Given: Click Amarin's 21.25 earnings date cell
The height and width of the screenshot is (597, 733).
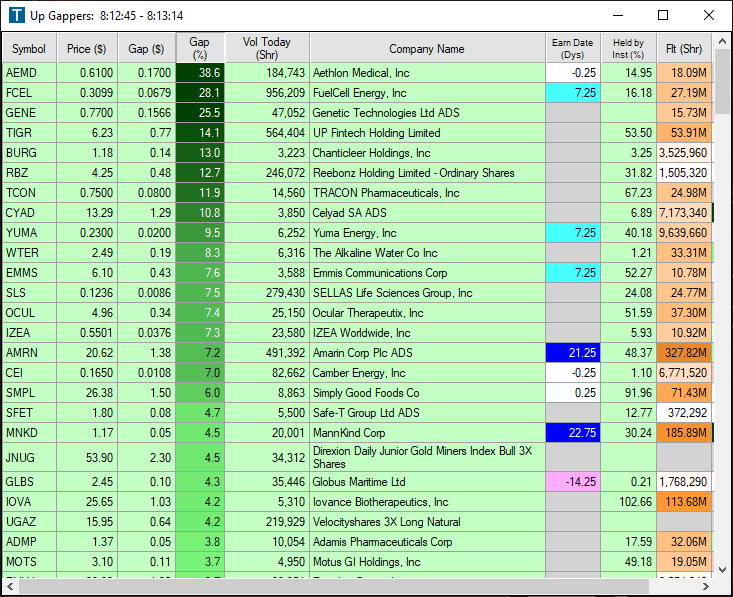Looking at the screenshot, I should (x=573, y=352).
